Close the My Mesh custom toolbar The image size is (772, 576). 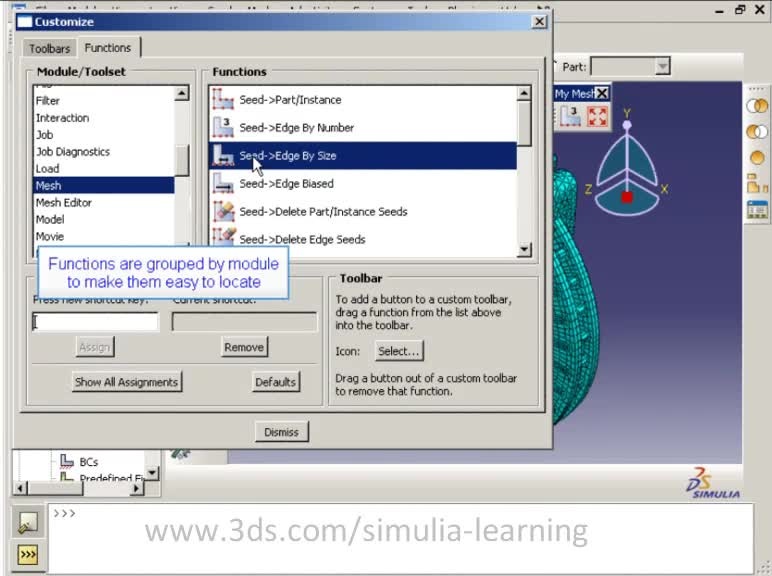602,93
